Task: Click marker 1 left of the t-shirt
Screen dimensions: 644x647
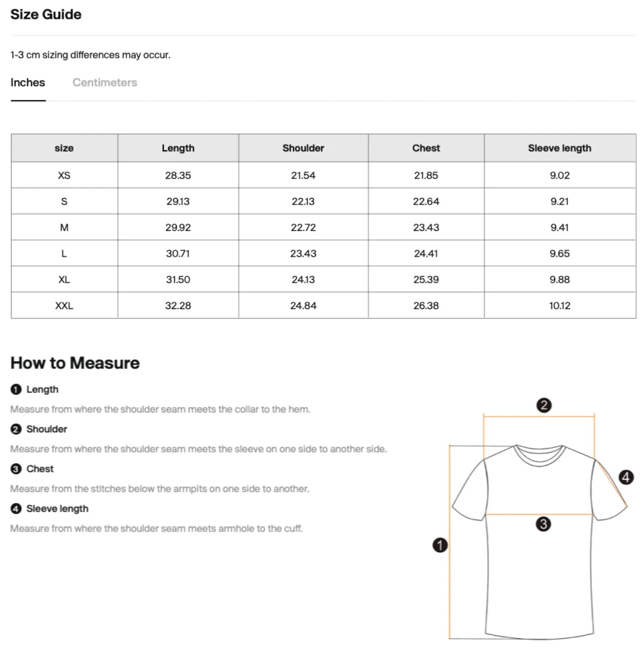Action: click(440, 545)
